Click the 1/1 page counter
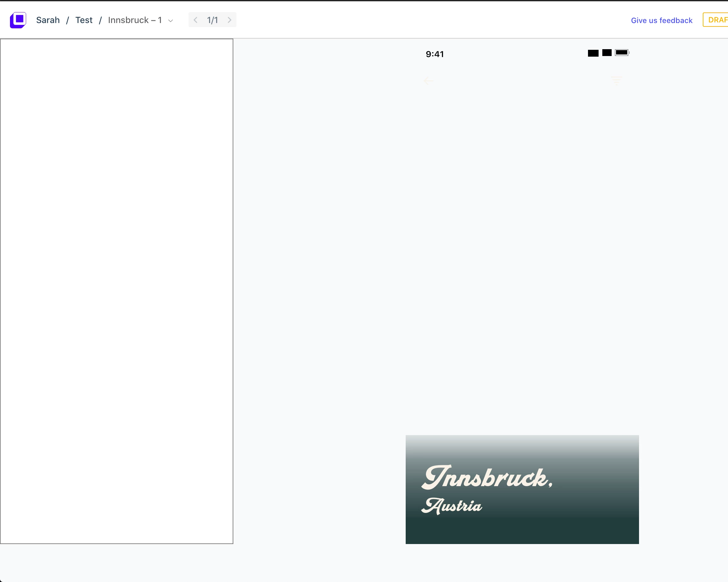728x582 pixels. click(212, 20)
